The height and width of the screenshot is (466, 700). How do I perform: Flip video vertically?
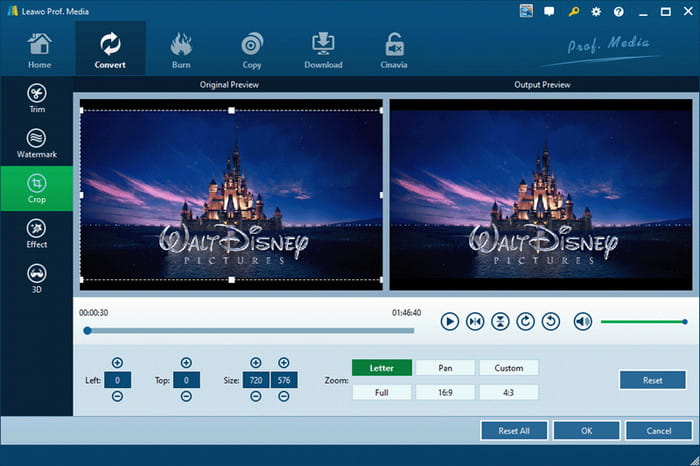point(500,321)
